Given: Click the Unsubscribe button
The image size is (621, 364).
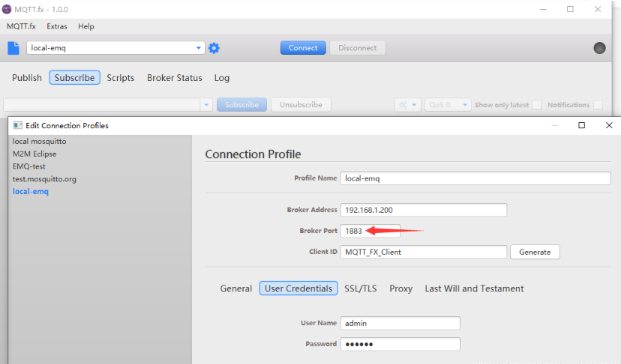Looking at the screenshot, I should [301, 105].
